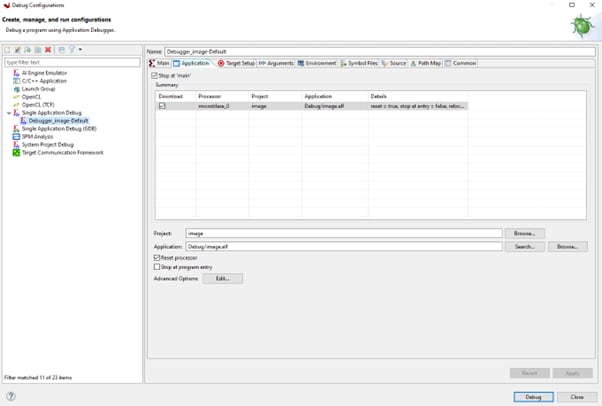Disable the Reset processor checkbox
Screen dimensions: 602x406
pyautogui.click(x=157, y=258)
